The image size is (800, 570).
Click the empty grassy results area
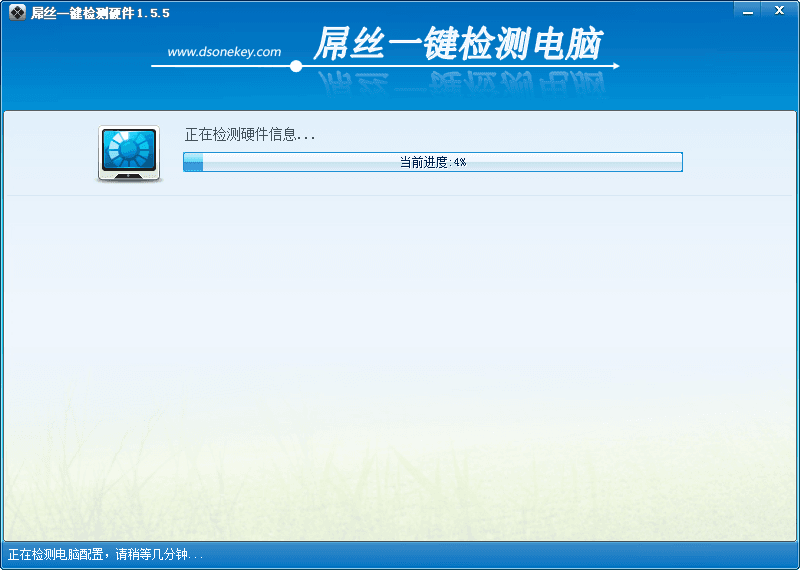coord(400,367)
